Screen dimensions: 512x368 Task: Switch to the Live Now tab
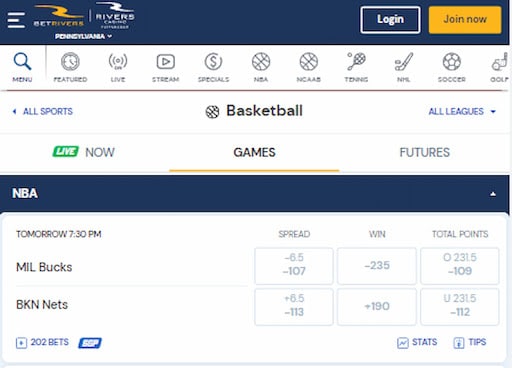click(x=84, y=152)
